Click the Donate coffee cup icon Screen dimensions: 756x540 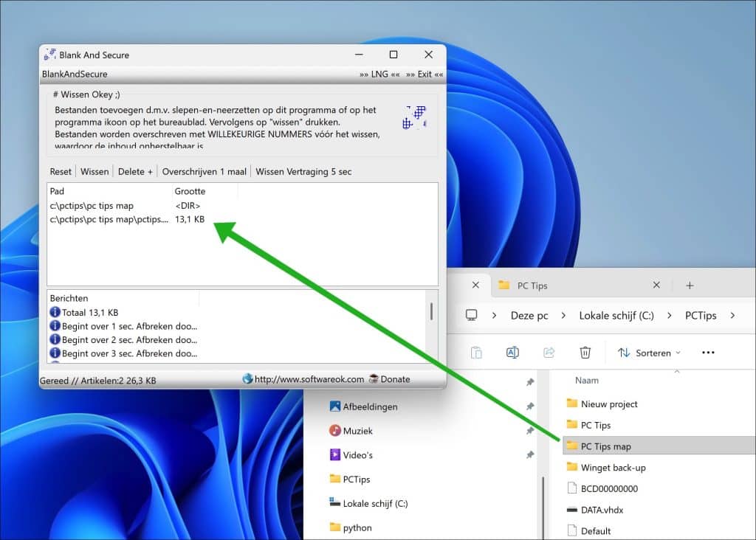pyautogui.click(x=374, y=379)
